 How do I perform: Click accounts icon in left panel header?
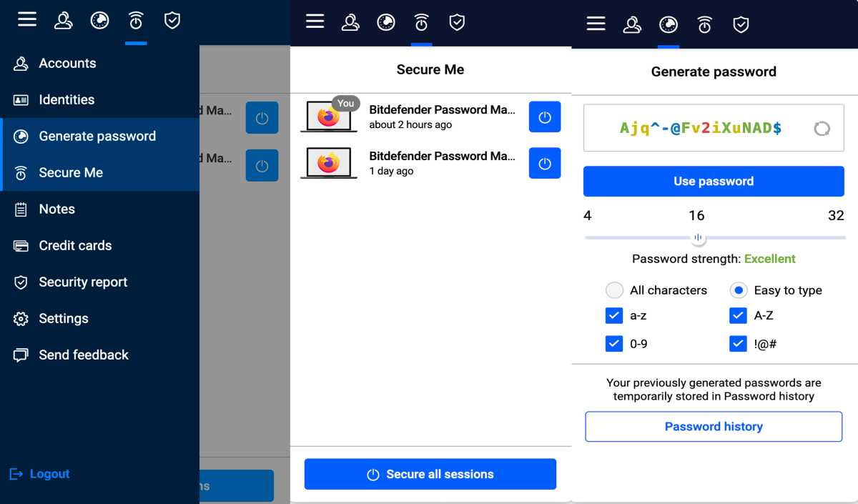click(64, 21)
